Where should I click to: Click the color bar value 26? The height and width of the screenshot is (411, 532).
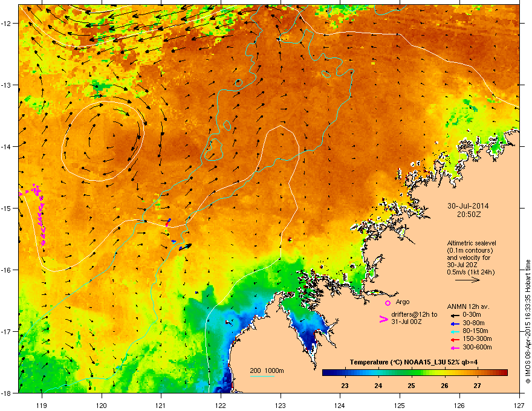(x=444, y=386)
